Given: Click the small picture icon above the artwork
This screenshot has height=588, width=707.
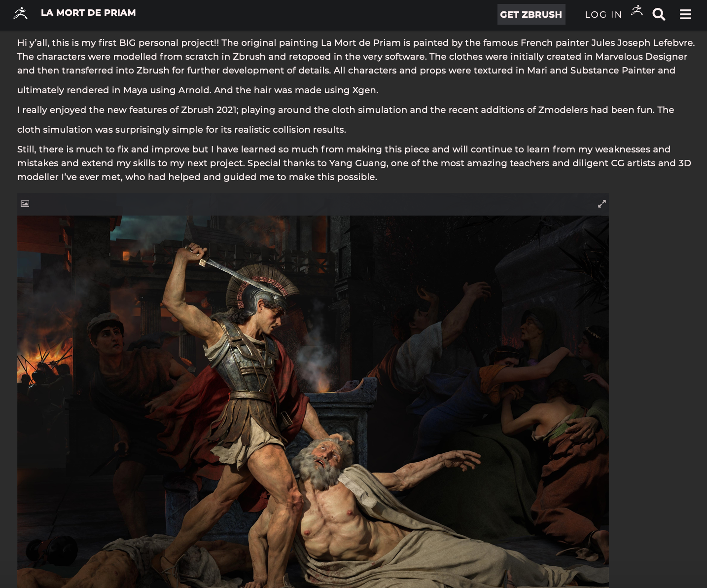Looking at the screenshot, I should (25, 204).
